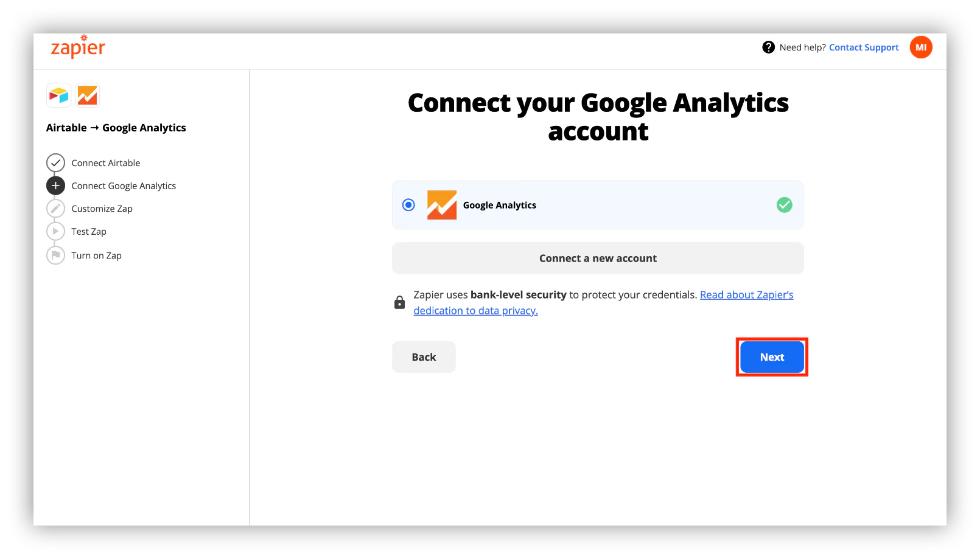The height and width of the screenshot is (559, 980).
Task: Click the Google Analytics icon in sidebar
Action: [x=87, y=95]
